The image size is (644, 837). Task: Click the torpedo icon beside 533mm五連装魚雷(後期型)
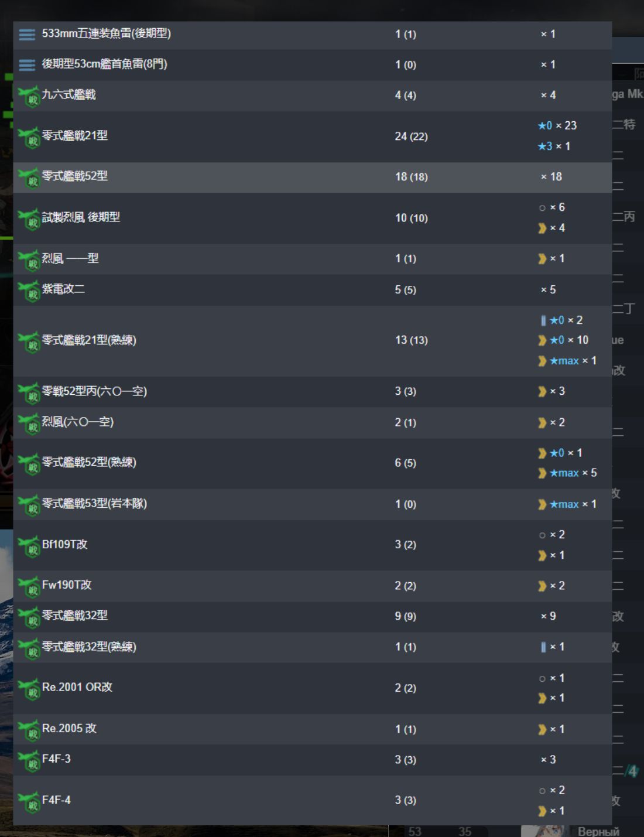pyautogui.click(x=27, y=35)
